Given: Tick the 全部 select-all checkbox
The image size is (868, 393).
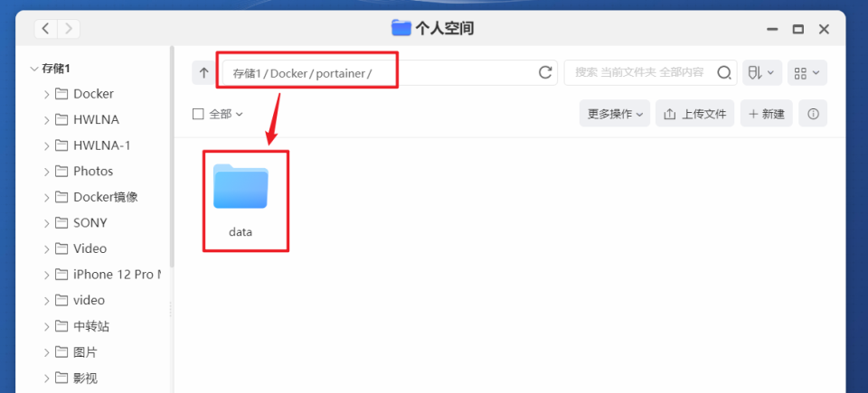Looking at the screenshot, I should (198, 114).
